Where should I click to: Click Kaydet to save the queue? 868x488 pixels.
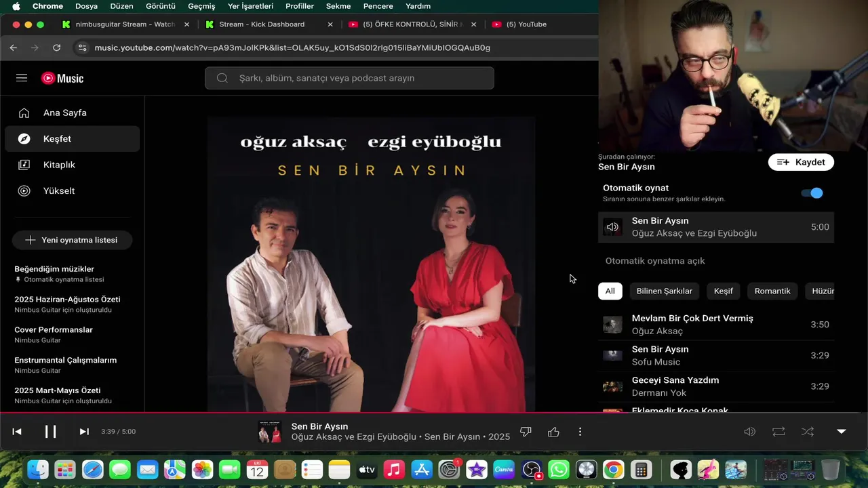[801, 162]
